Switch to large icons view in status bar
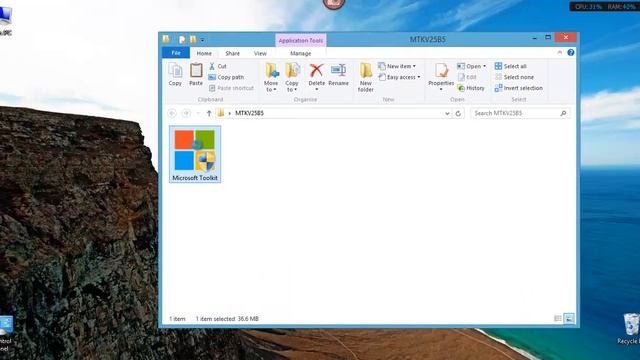 pyautogui.click(x=569, y=318)
